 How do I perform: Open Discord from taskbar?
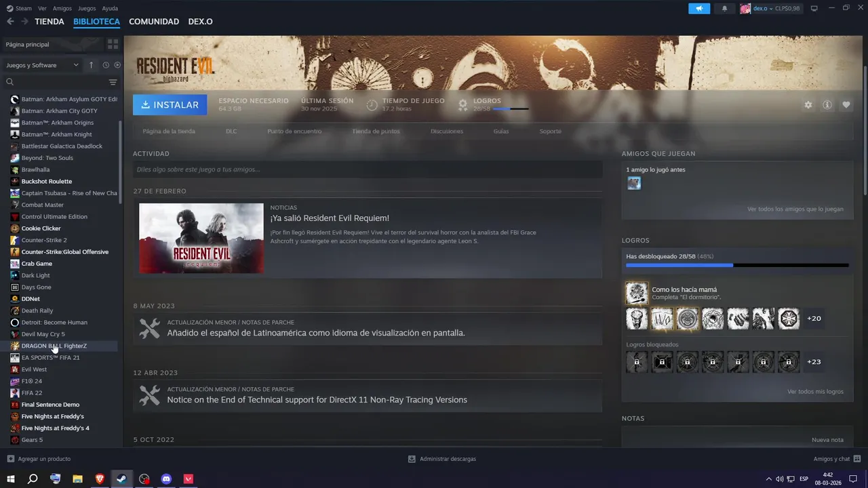[x=166, y=479]
